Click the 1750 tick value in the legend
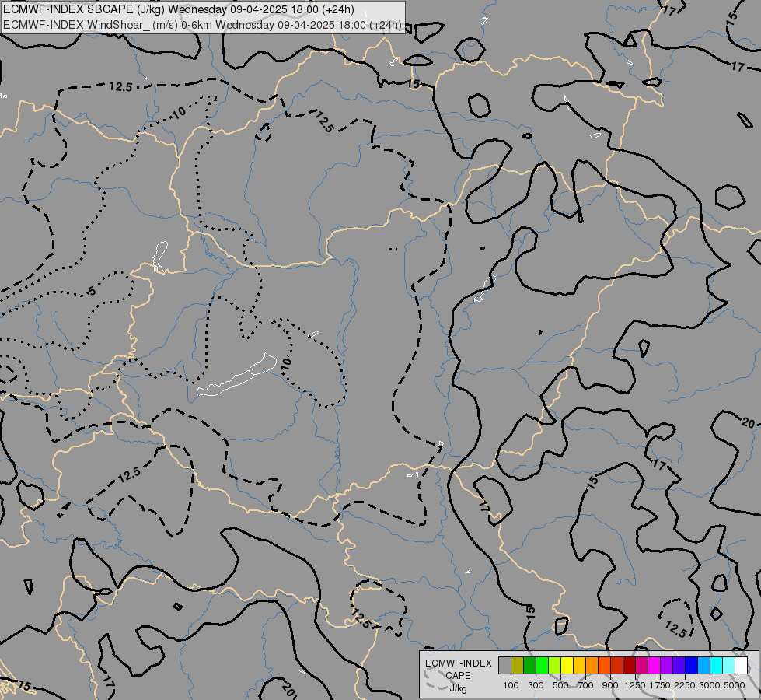This screenshot has height=700, width=761. click(660, 685)
